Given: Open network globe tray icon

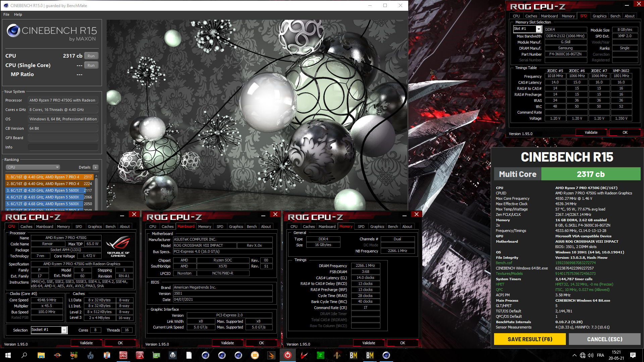Looking at the screenshot, I should [x=583, y=355].
